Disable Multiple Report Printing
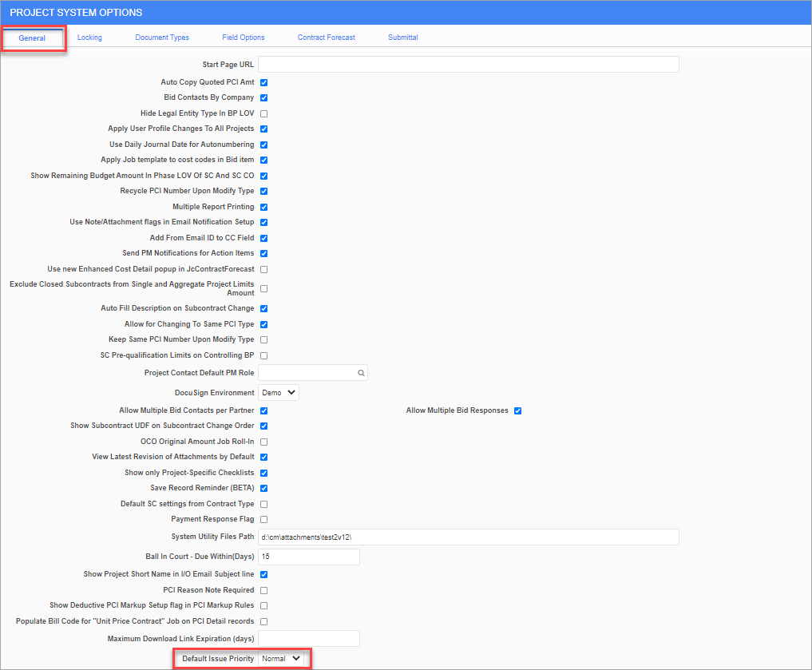The height and width of the screenshot is (670, 812). (264, 207)
